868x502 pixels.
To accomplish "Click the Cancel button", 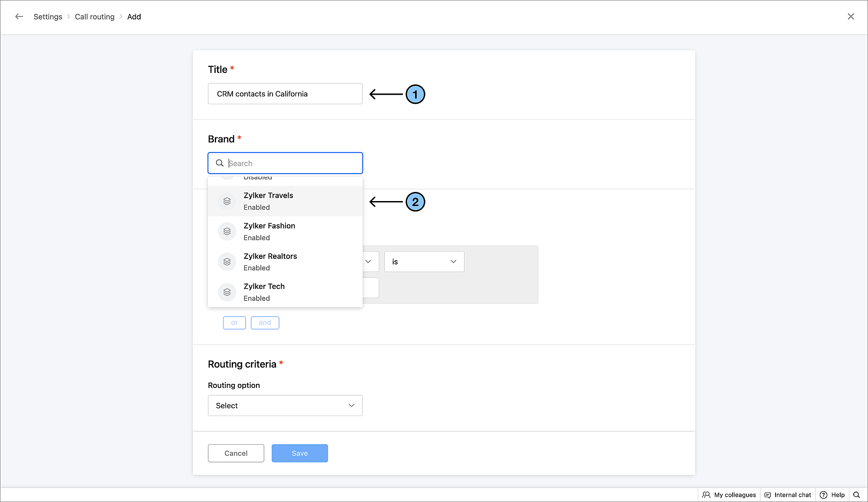I will tap(236, 453).
